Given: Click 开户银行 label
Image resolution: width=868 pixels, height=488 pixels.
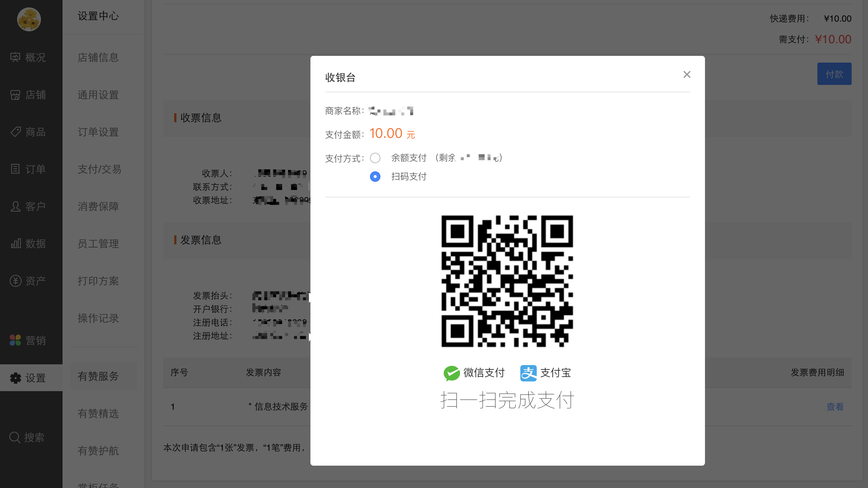Looking at the screenshot, I should click(213, 309).
